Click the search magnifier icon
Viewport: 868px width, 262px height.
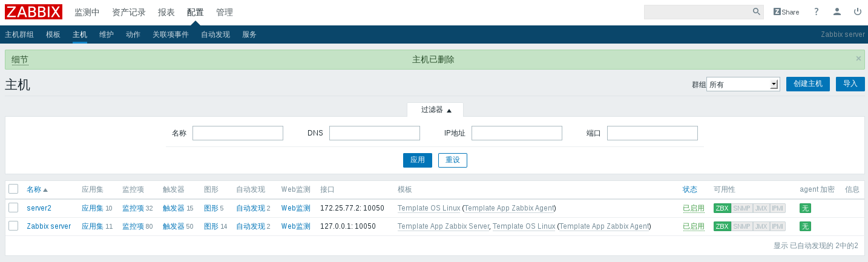click(757, 12)
